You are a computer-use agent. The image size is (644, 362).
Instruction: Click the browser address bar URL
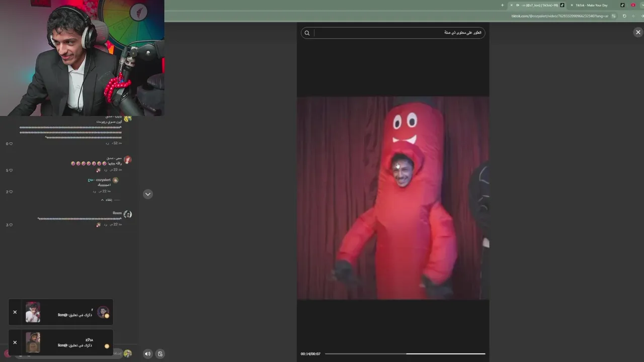click(x=560, y=16)
